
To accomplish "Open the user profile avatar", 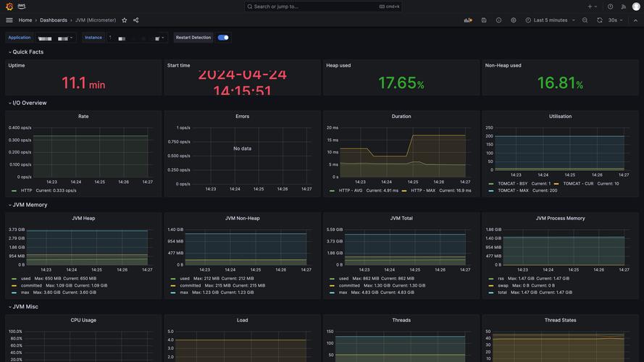I will click(x=636, y=7).
